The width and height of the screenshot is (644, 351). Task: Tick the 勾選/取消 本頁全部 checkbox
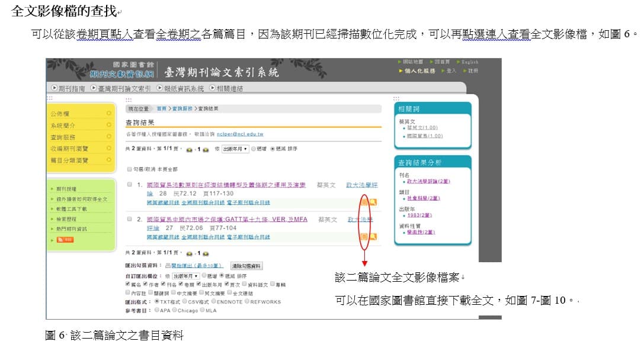coord(130,169)
